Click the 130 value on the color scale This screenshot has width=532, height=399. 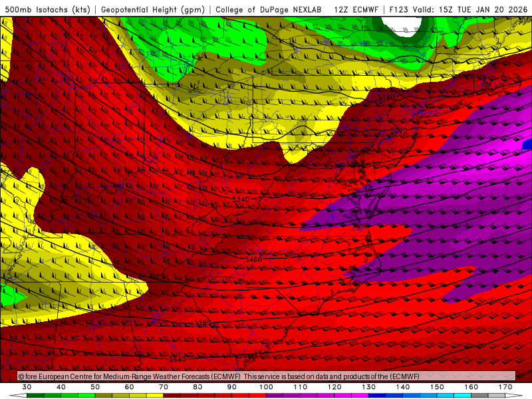click(x=369, y=387)
